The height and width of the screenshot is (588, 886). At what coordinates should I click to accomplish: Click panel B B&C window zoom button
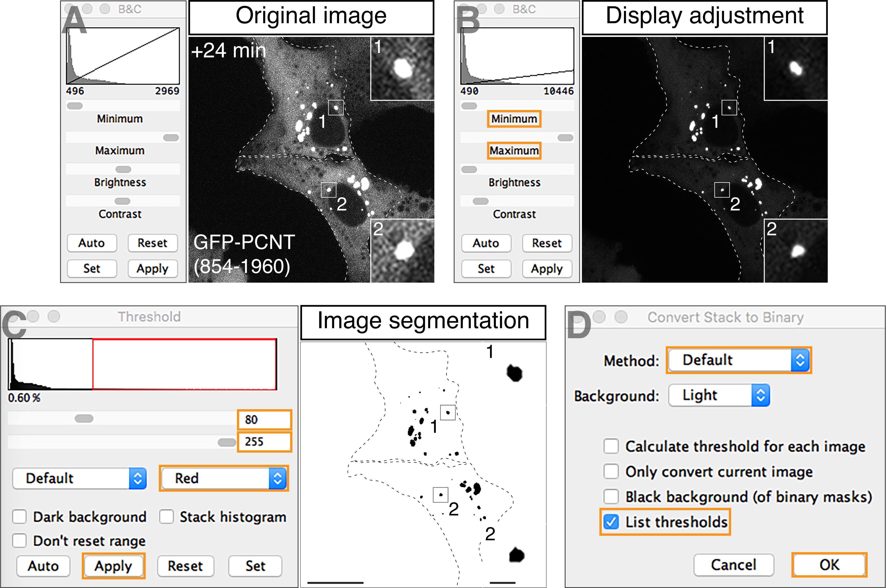[499, 9]
